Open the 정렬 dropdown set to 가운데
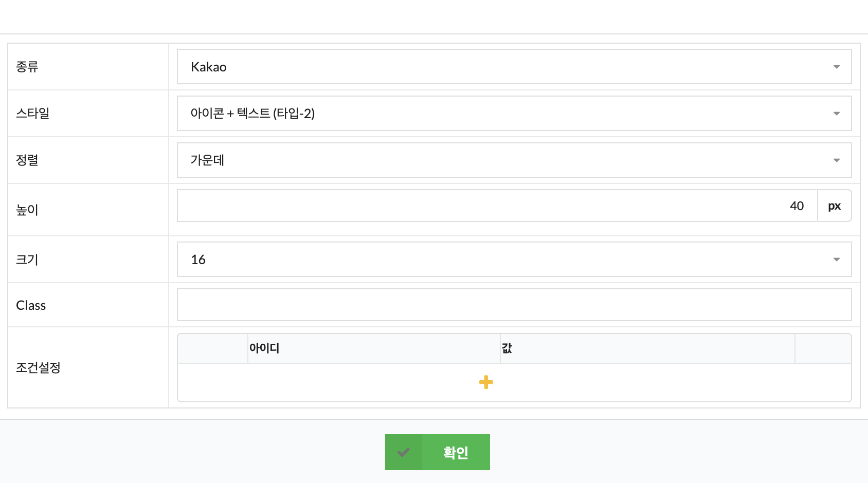This screenshot has width=868, height=483. coord(514,160)
